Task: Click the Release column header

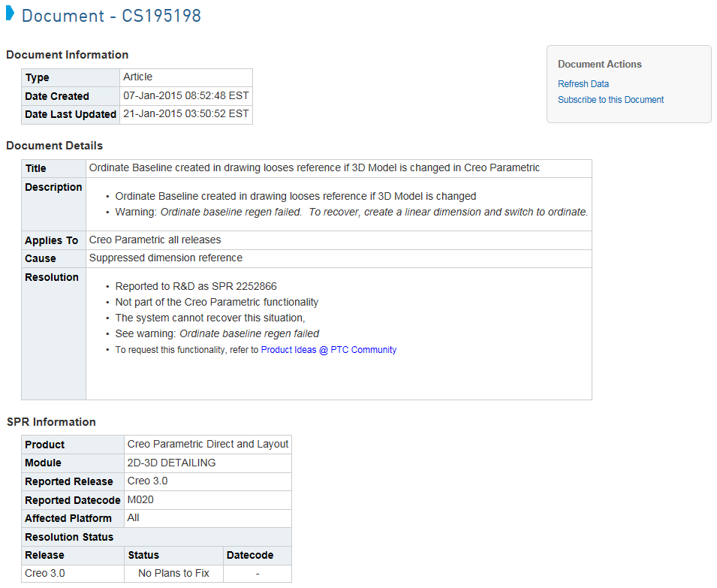Action: point(44,555)
